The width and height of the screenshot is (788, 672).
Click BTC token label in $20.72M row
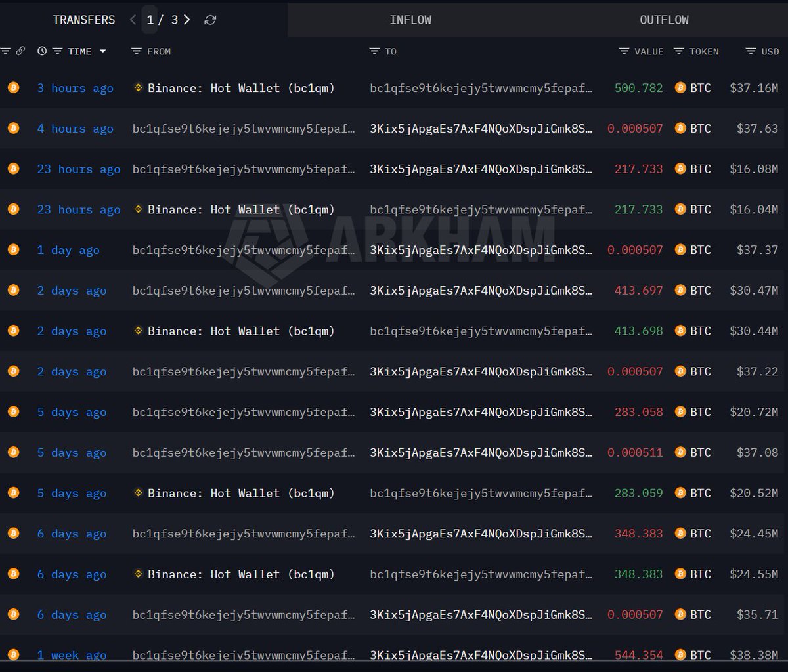(701, 412)
